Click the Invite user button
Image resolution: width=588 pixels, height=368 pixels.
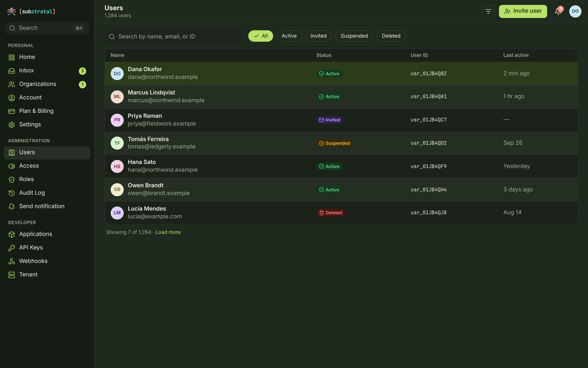523,11
